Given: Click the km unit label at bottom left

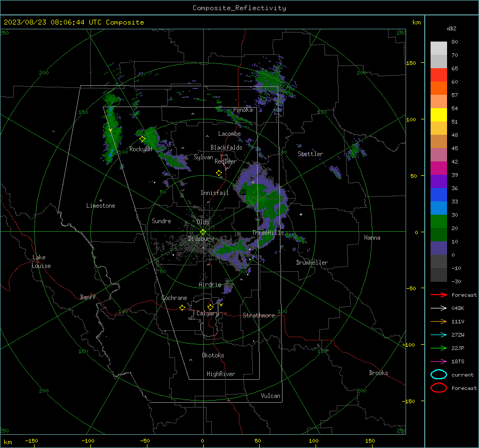Looking at the screenshot, I should point(8,442).
